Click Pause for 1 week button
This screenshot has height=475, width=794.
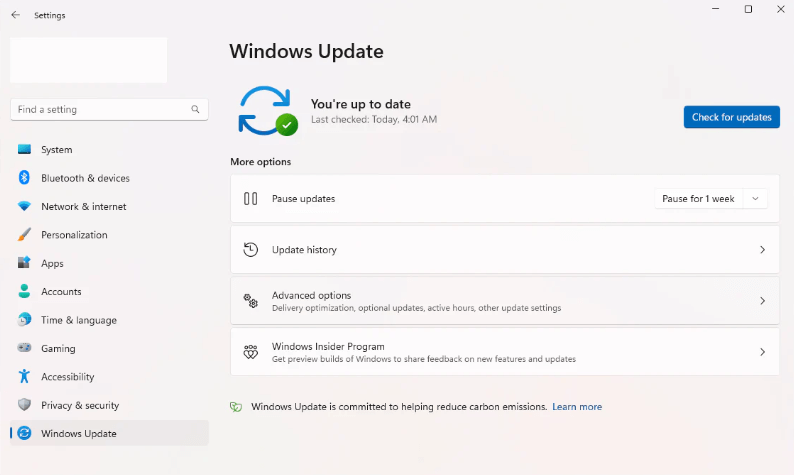698,199
